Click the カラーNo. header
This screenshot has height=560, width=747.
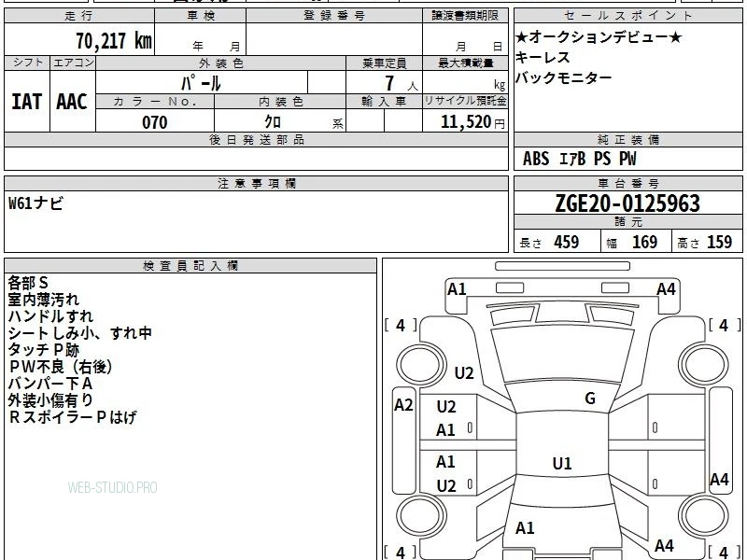pyautogui.click(x=155, y=102)
